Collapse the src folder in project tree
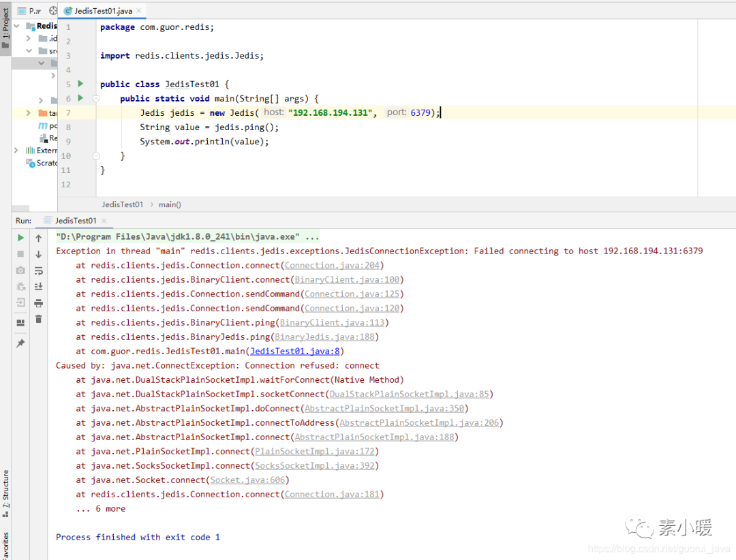Viewport: 736px width, 560px height. click(x=29, y=50)
